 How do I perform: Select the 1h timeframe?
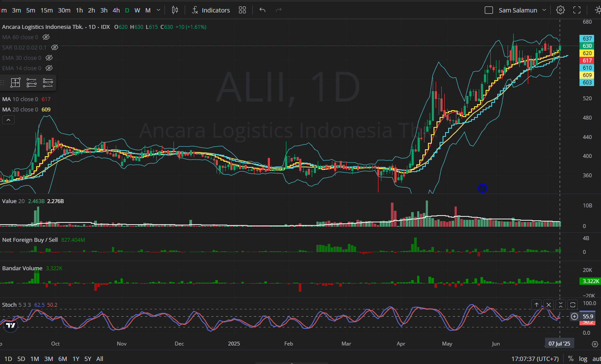79,10
